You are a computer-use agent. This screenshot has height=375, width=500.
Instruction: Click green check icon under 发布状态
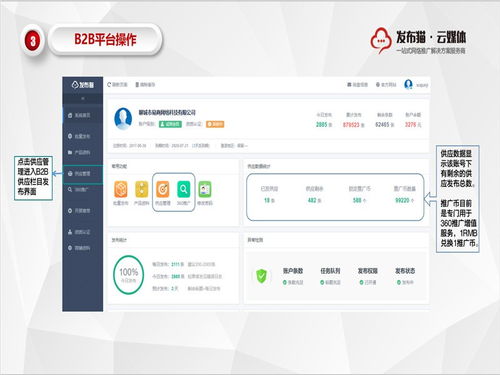399,282
